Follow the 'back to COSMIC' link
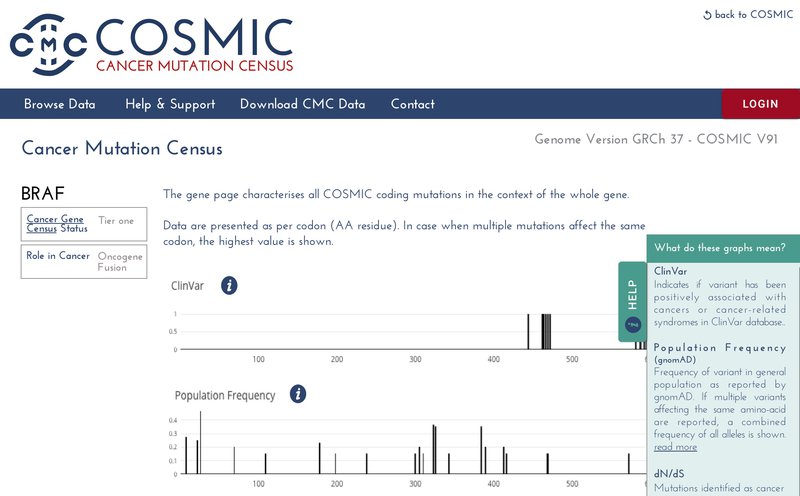The height and width of the screenshot is (496, 800). coord(753,15)
